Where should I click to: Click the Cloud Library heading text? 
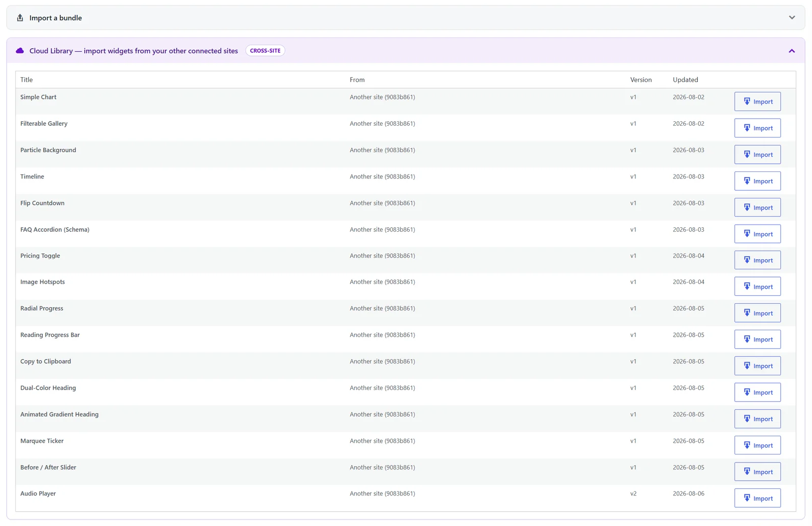(133, 51)
